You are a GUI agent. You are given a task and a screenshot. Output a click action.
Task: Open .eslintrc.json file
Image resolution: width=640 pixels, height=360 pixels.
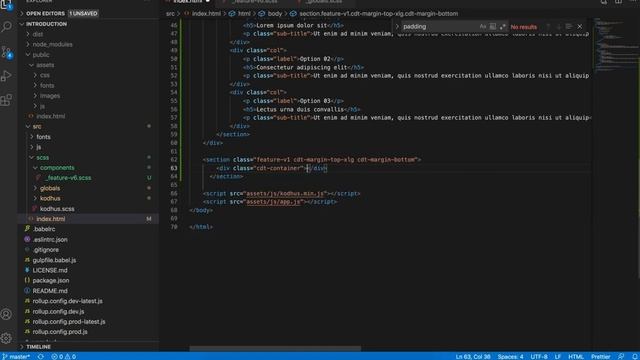point(50,240)
